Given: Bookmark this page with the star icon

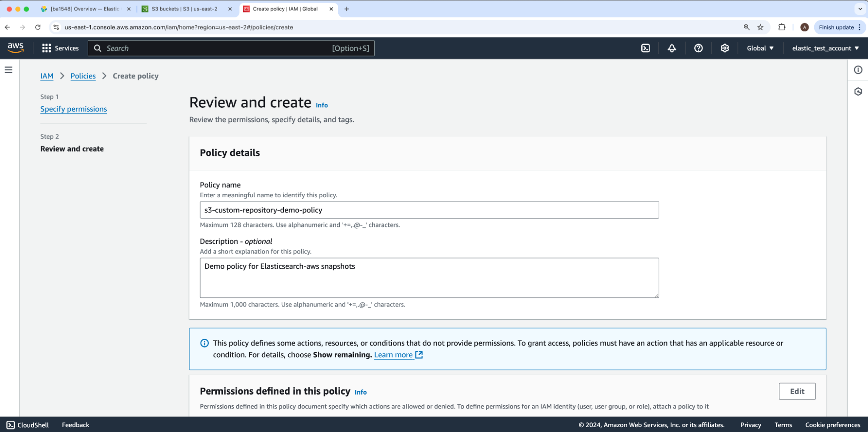Looking at the screenshot, I should click(x=760, y=27).
